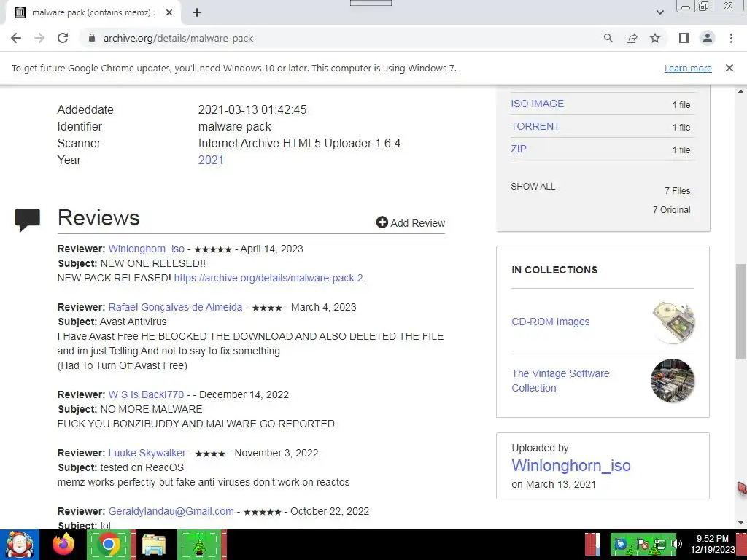The width and height of the screenshot is (747, 560).
Task: Close the malware pack tab
Action: coord(169,12)
